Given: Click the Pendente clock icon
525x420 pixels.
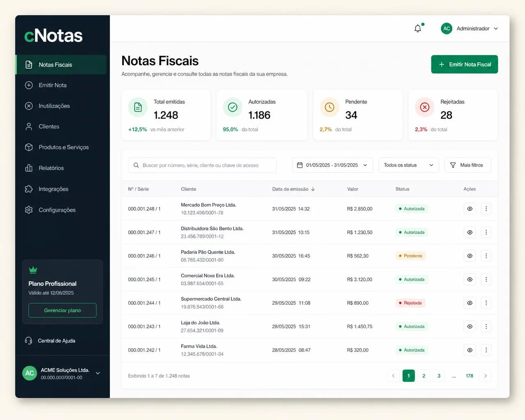Looking at the screenshot, I should [x=329, y=107].
